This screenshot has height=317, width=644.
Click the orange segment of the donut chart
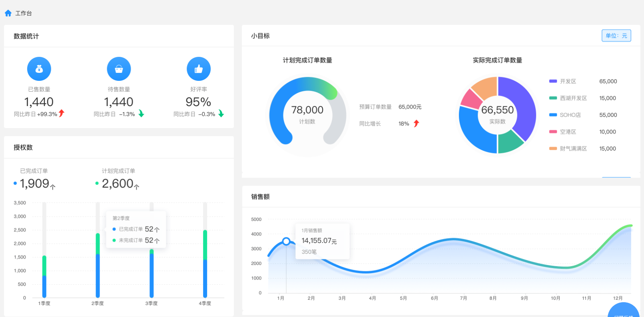pyautogui.click(x=486, y=87)
